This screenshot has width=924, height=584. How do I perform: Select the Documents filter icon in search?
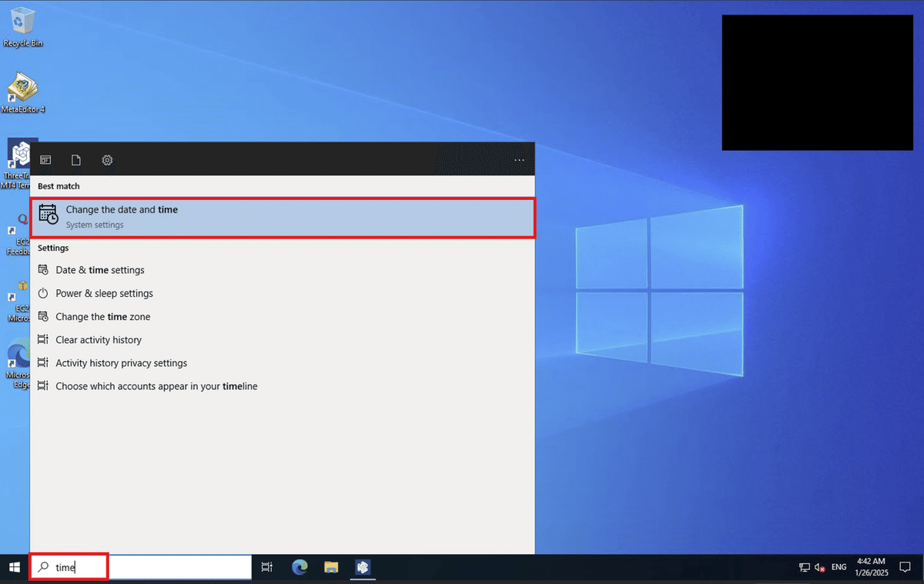75,159
